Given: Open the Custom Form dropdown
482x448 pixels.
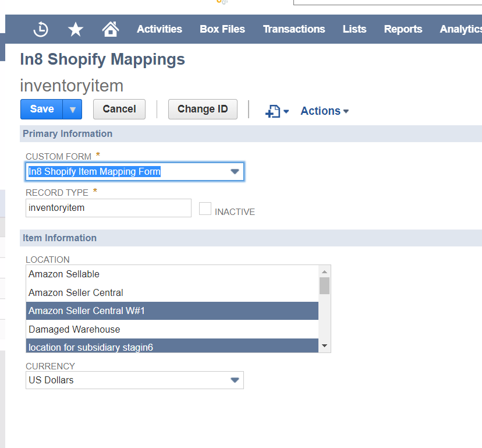Looking at the screenshot, I should click(x=235, y=171).
